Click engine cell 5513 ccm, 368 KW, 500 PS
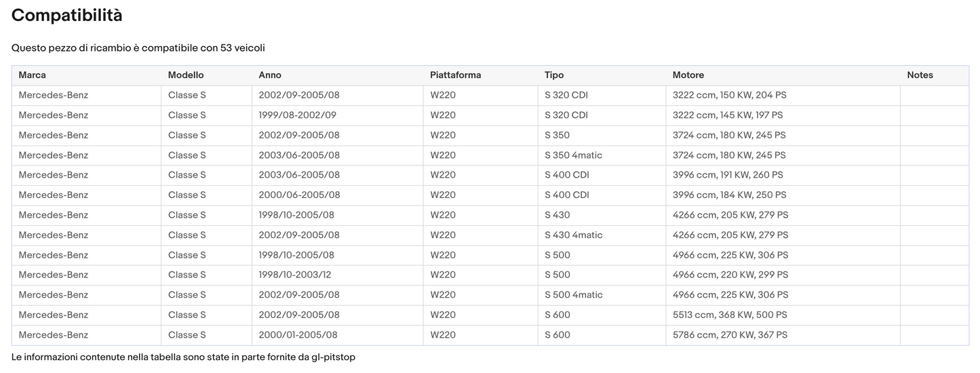980x373 pixels. click(x=730, y=315)
